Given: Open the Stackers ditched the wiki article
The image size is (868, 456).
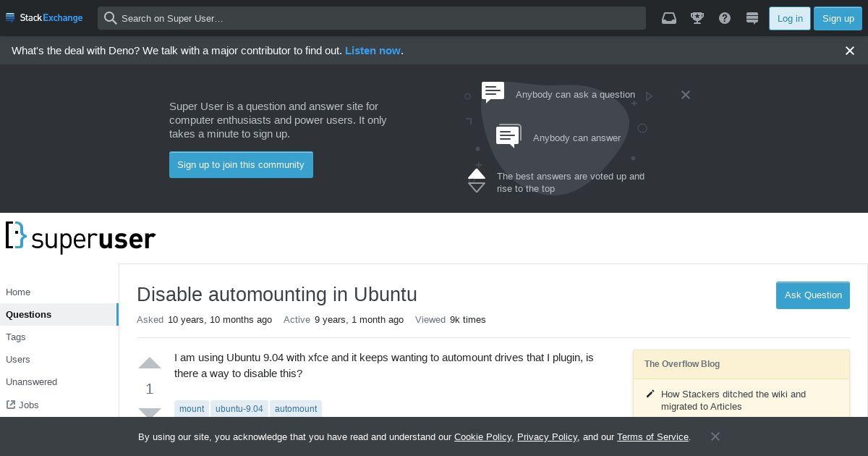Looking at the screenshot, I should 733,400.
